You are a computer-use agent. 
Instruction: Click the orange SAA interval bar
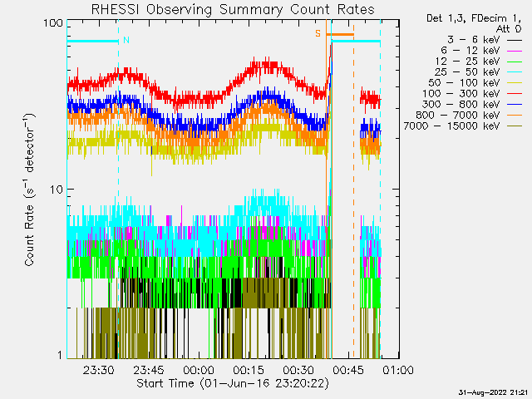coord(340,34)
